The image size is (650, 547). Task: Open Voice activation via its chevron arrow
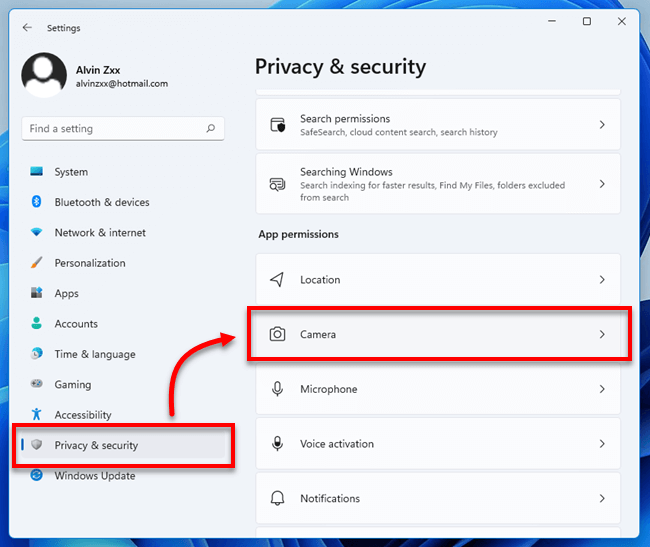pyautogui.click(x=601, y=443)
